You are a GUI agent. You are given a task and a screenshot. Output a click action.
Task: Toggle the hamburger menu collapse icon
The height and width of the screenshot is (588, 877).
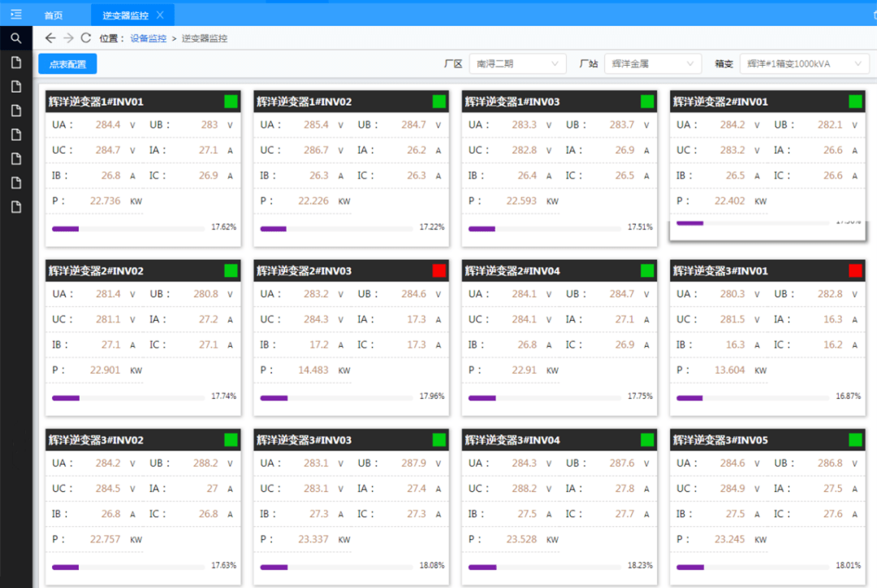(15, 15)
